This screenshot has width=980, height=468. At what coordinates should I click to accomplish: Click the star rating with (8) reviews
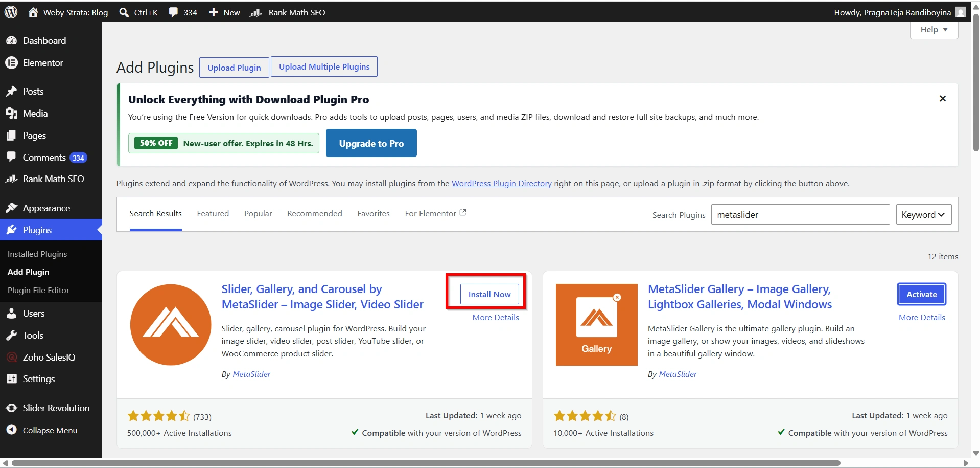coord(585,416)
